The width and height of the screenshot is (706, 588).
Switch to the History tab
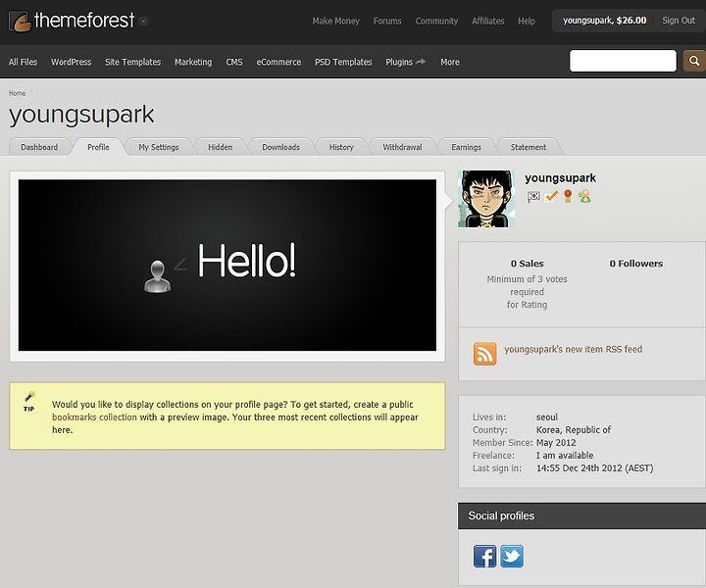click(341, 147)
